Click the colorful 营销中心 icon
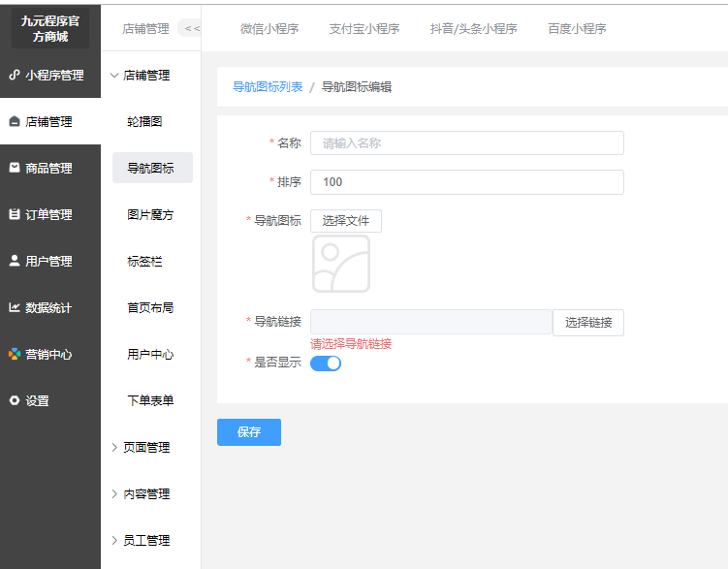The width and height of the screenshot is (728, 569). (x=15, y=354)
